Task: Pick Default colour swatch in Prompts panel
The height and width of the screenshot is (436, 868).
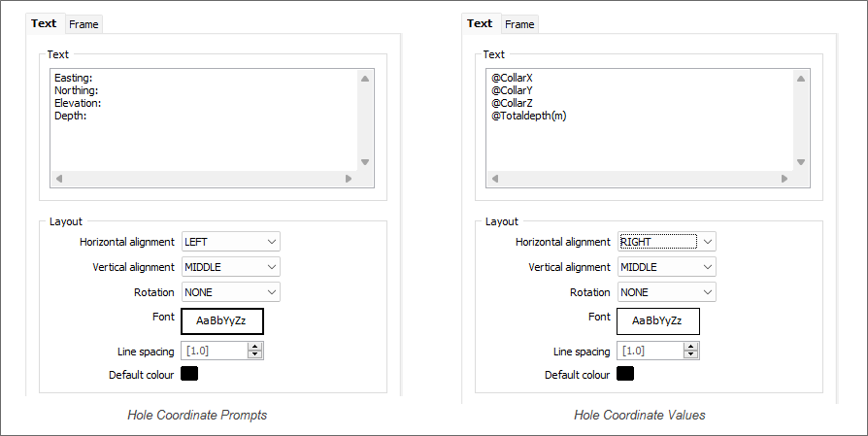Action: pos(189,374)
